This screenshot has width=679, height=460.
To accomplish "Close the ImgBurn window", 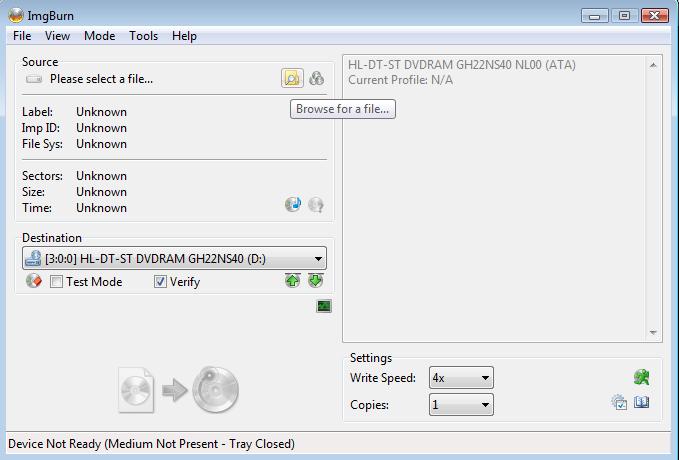I will 655,16.
